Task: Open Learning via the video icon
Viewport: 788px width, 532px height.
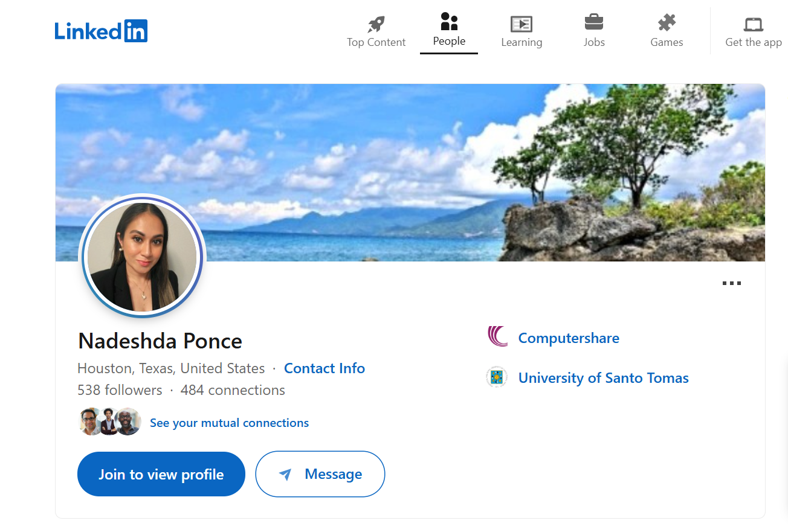Action: 521,24
